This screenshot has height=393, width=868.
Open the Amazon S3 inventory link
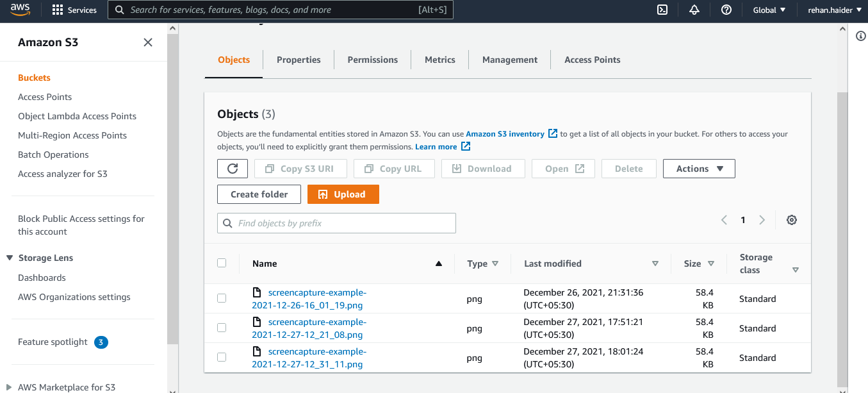pyautogui.click(x=506, y=133)
